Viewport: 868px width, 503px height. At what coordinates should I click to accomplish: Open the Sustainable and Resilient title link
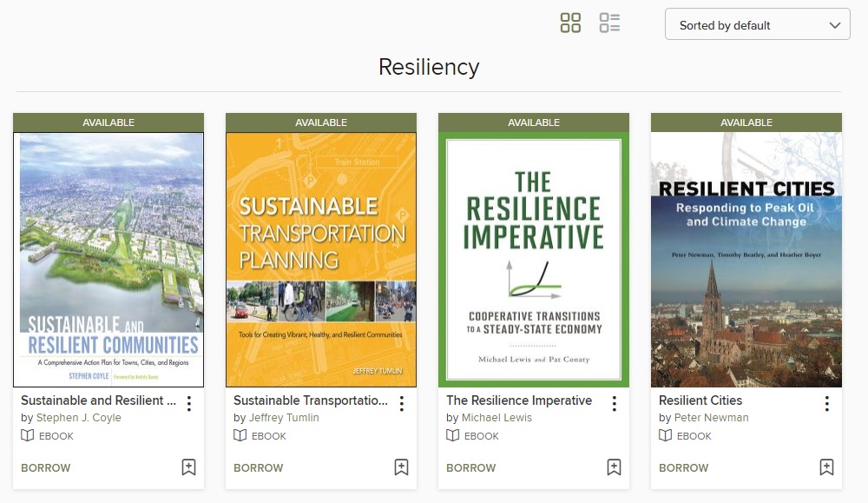pyautogui.click(x=99, y=400)
